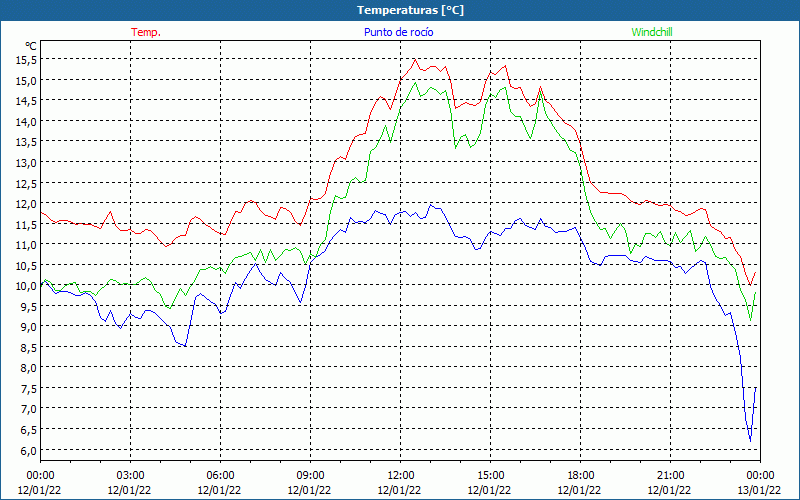Click the 14,0 y-axis value

28,121
